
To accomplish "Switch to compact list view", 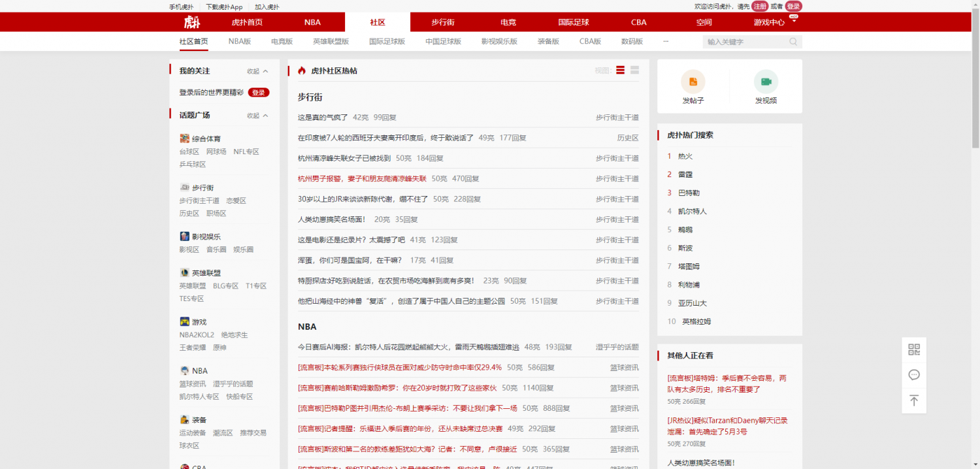I will coord(620,71).
